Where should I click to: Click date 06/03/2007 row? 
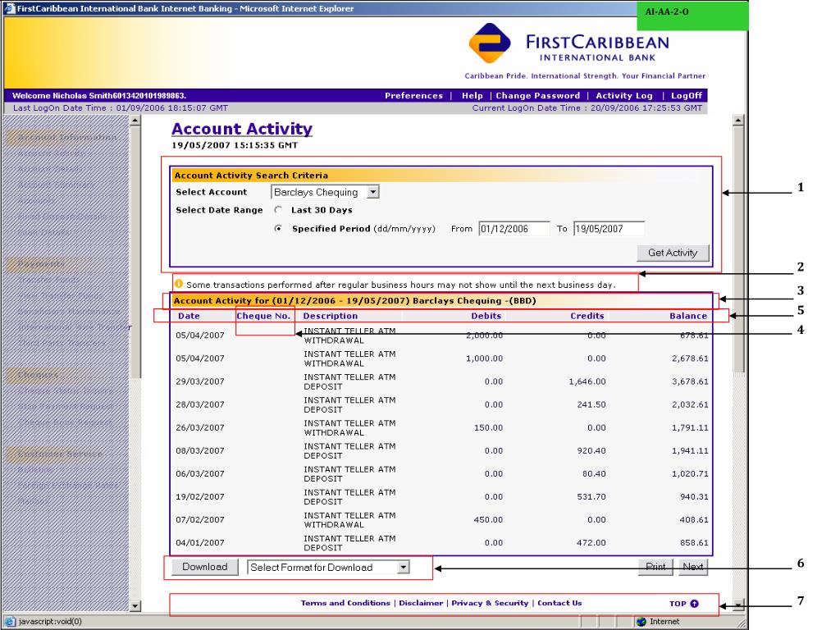(200, 473)
